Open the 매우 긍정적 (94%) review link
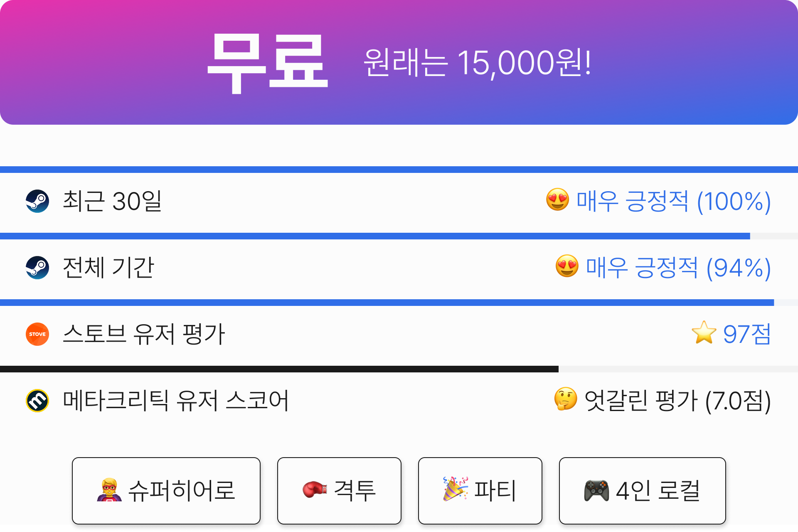798x532 pixels. [678, 268]
